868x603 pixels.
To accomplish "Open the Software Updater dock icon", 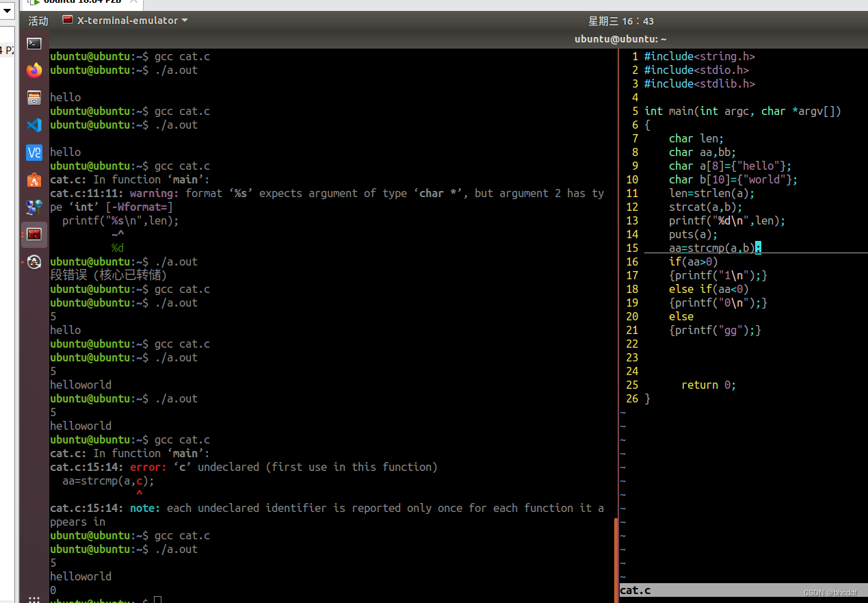I will coord(34,262).
